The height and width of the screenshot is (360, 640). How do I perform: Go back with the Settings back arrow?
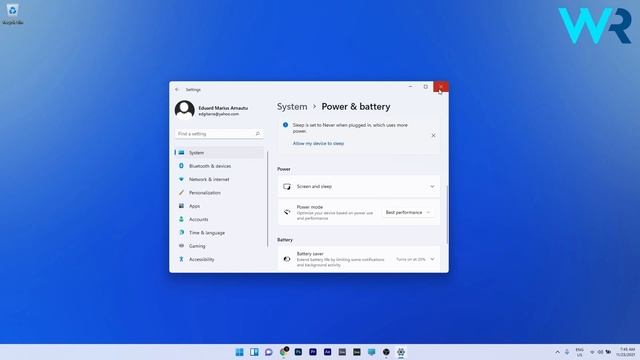[177, 89]
